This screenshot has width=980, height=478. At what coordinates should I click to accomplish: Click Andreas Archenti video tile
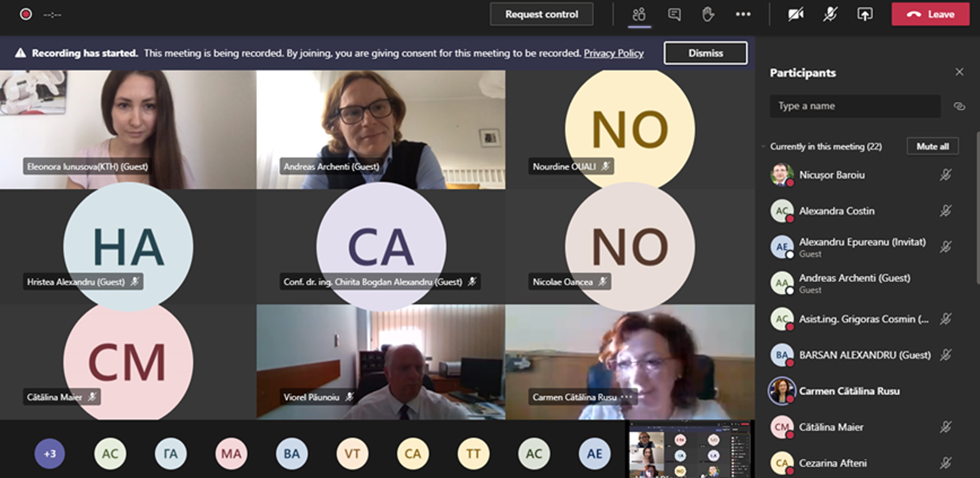[381, 130]
